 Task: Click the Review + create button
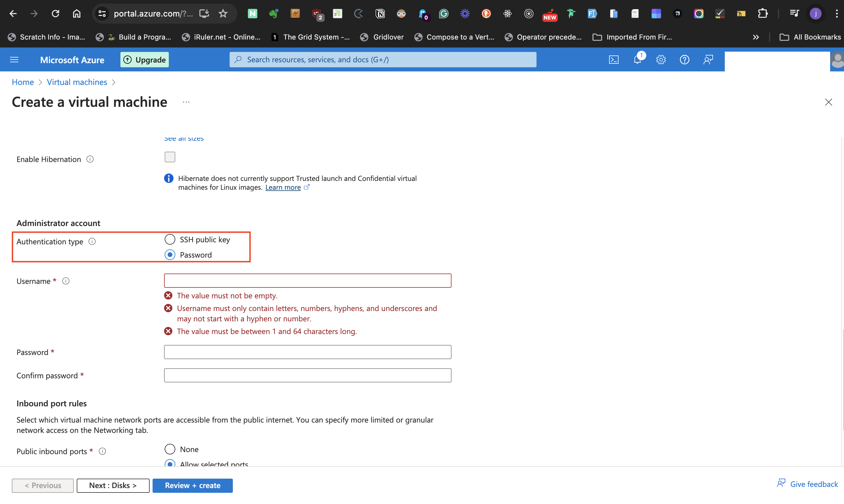193,485
